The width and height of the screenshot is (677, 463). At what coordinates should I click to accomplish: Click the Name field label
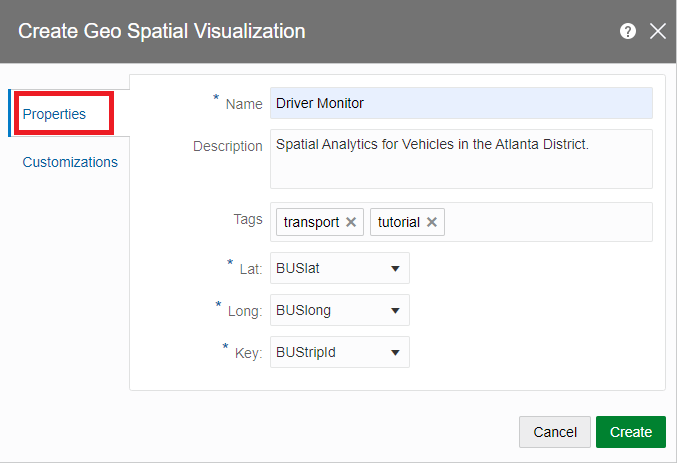244,104
